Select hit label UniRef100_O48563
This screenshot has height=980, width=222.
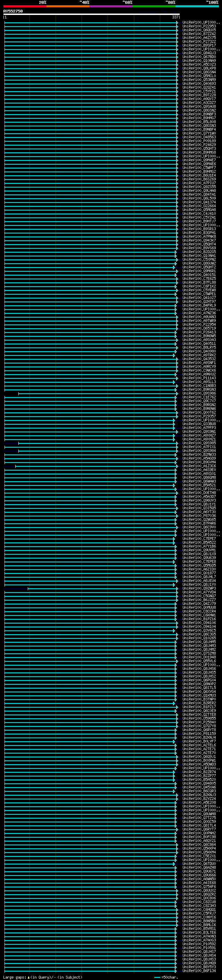[199, 137]
